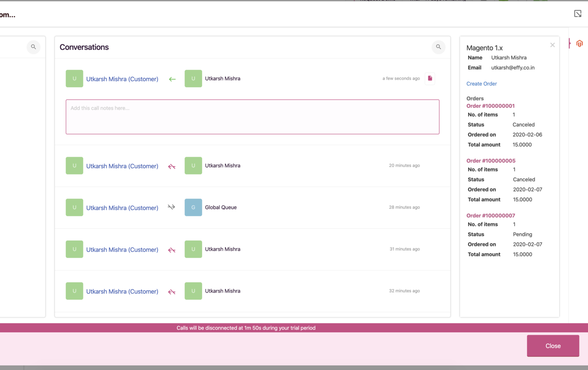Screen dimensions: 588x370
Task: Click the missed call icon on the 32-minutes-ago row
Action: point(171,291)
